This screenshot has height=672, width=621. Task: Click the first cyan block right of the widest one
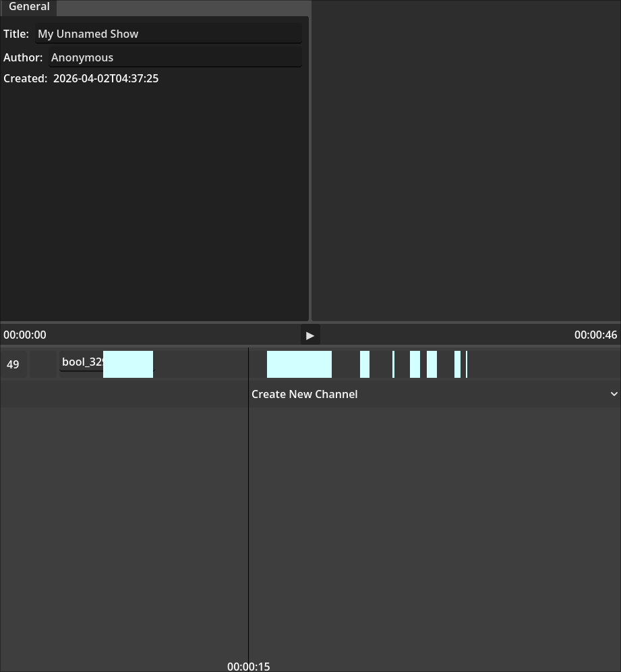click(365, 364)
